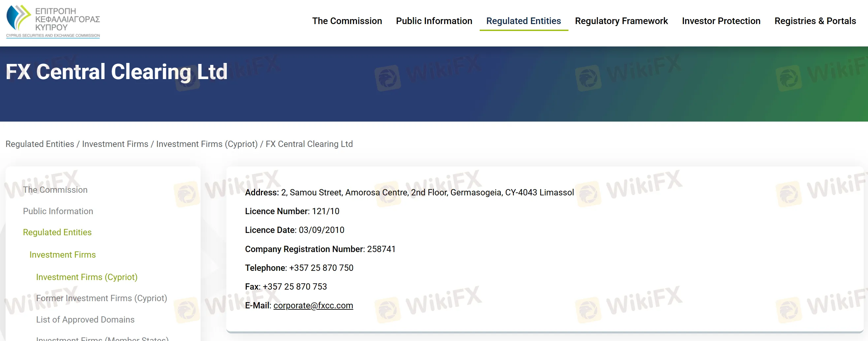Click FX Central Clearing Ltd in the breadcrumb

coord(309,144)
